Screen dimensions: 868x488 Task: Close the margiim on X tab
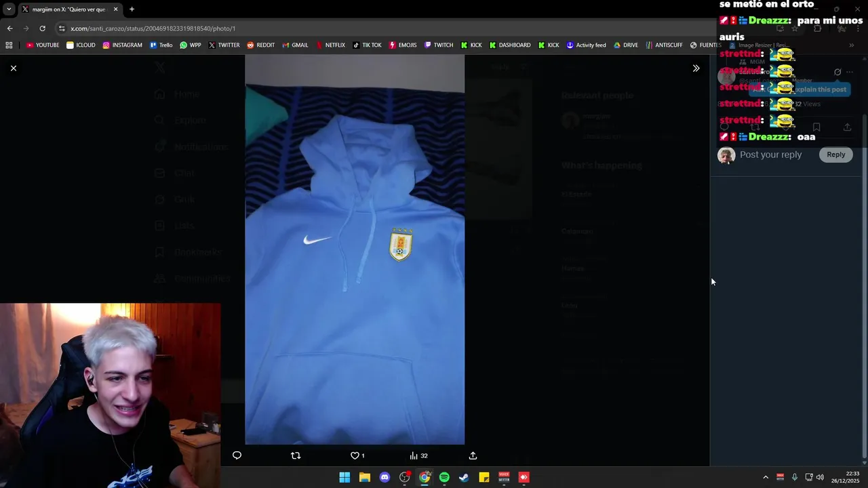[115, 9]
